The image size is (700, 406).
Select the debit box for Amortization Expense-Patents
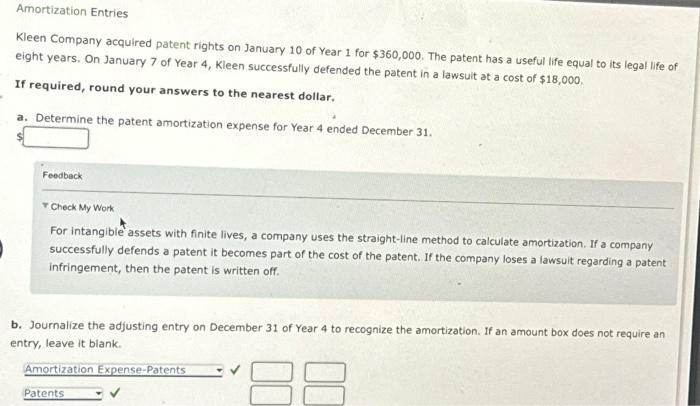click(x=272, y=372)
